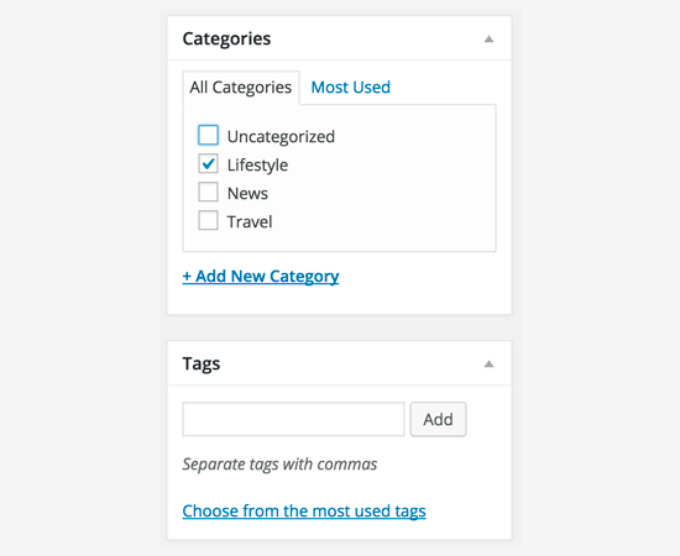
Task: Open Choose from the most used tags
Action: (x=304, y=511)
